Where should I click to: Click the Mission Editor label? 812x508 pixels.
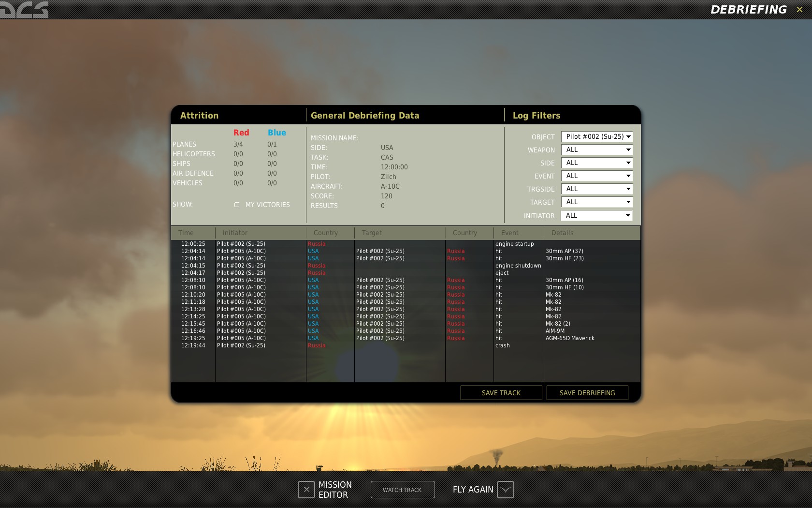click(335, 490)
